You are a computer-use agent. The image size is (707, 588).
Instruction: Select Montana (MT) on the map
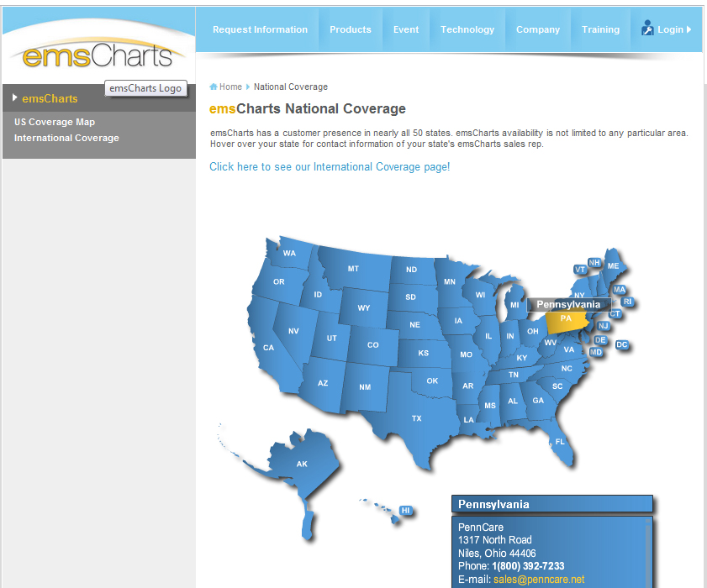pos(353,269)
